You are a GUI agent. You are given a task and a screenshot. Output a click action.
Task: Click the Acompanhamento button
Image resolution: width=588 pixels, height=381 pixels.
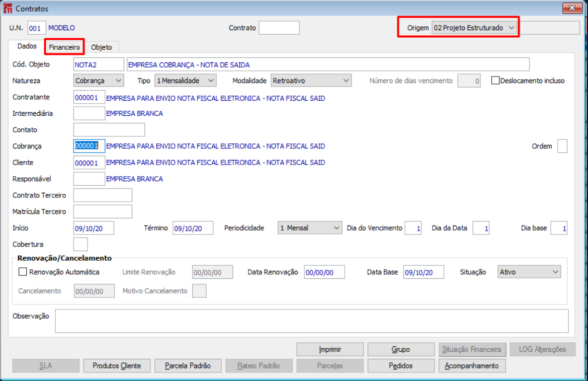click(472, 365)
